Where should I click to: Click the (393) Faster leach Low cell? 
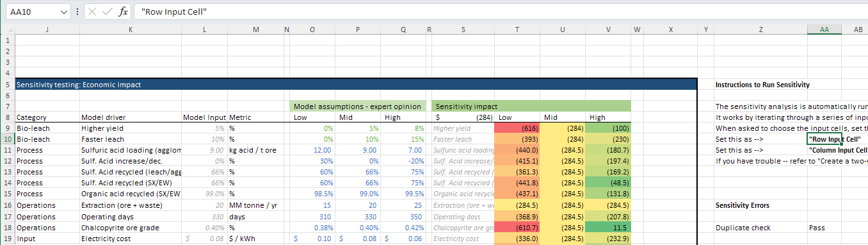pyautogui.click(x=517, y=139)
